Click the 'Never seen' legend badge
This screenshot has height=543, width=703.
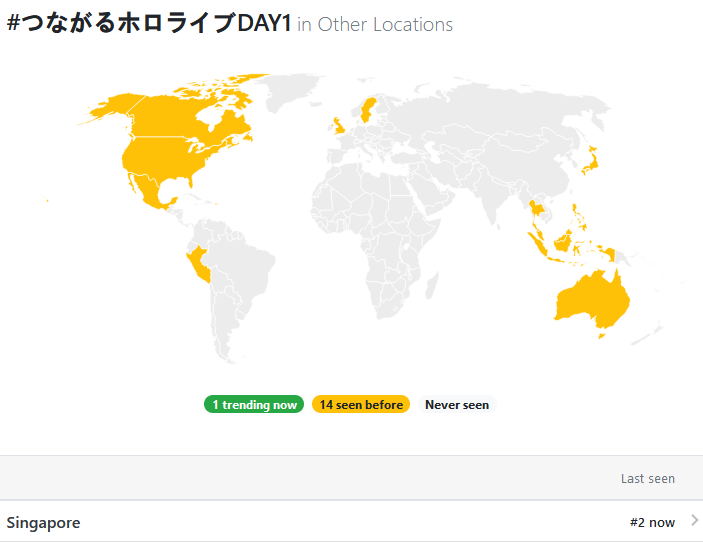pyautogui.click(x=457, y=404)
